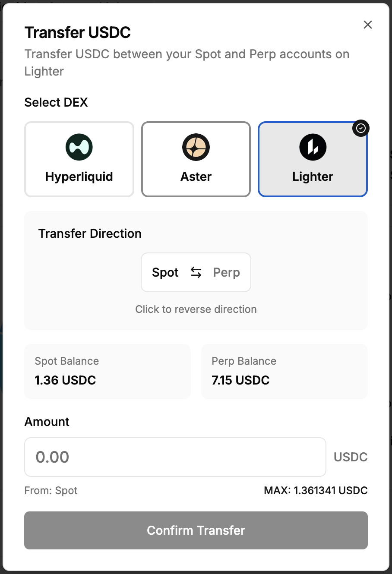Viewport: 392px width, 574px height.
Task: Click the "Click to reverse direction" hint
Action: [196, 309]
